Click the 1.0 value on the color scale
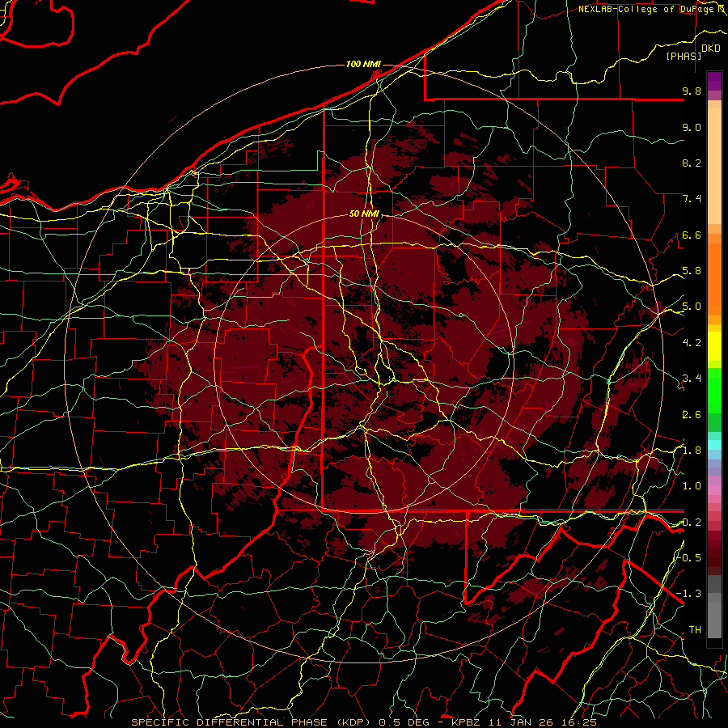This screenshot has width=728, height=728. click(692, 486)
